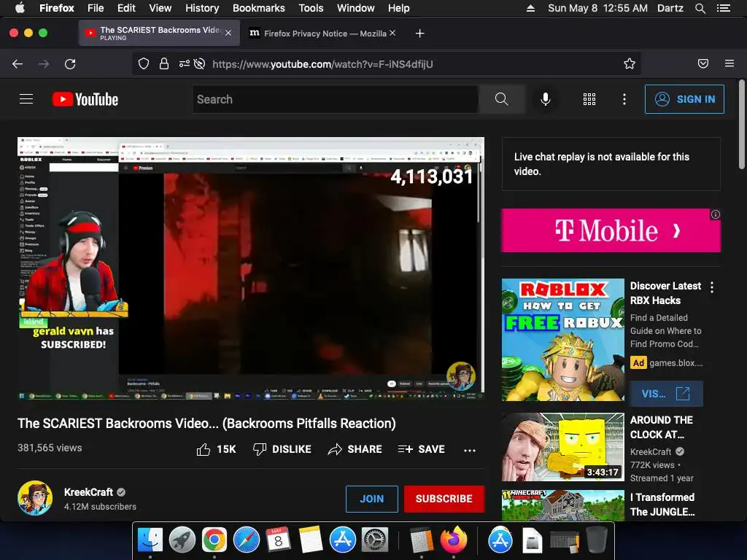747x560 pixels.
Task: Go to the YouTube home logo
Action: [85, 99]
